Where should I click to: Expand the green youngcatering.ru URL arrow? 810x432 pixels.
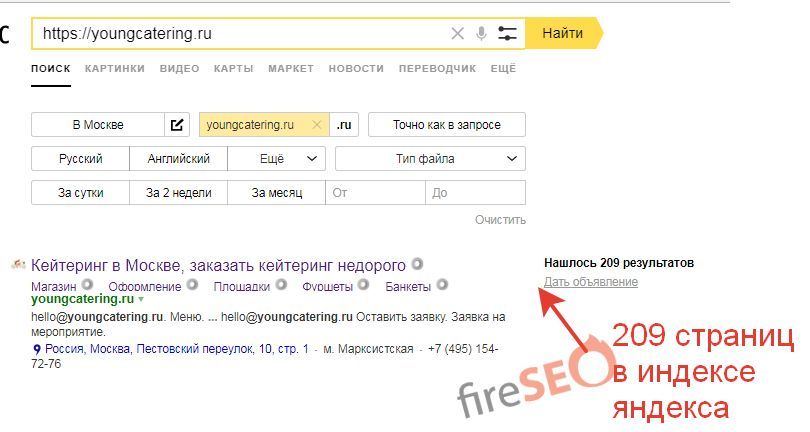click(x=141, y=299)
